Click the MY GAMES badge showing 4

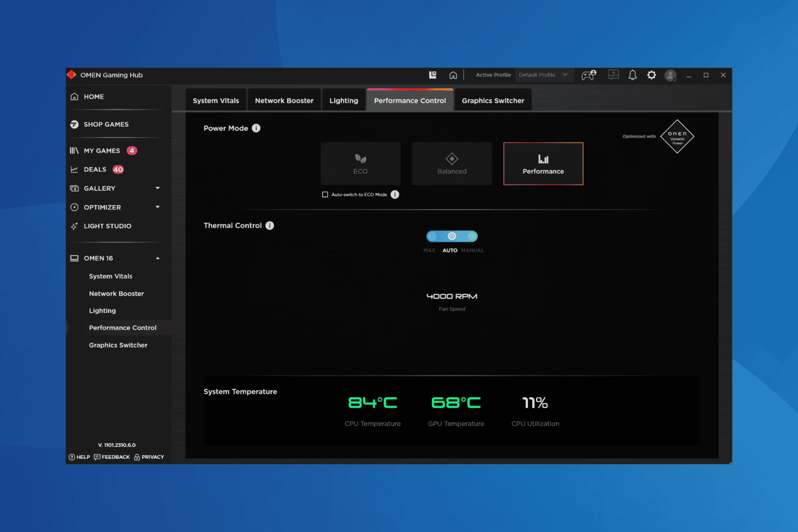(x=132, y=151)
